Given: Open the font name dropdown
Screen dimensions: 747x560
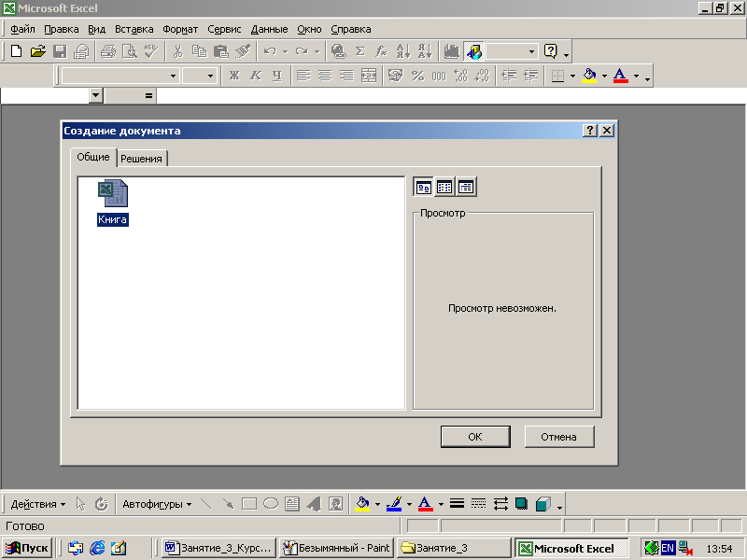Looking at the screenshot, I should pos(173,76).
